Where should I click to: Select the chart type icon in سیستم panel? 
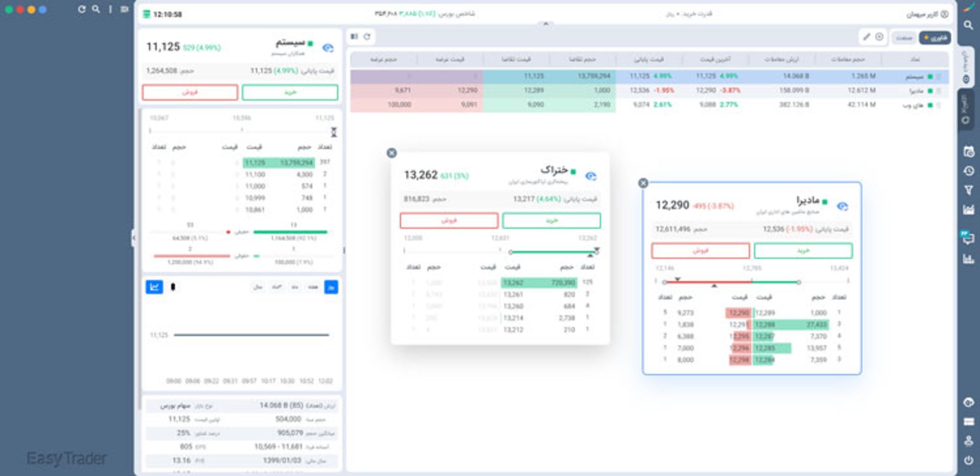click(x=155, y=287)
